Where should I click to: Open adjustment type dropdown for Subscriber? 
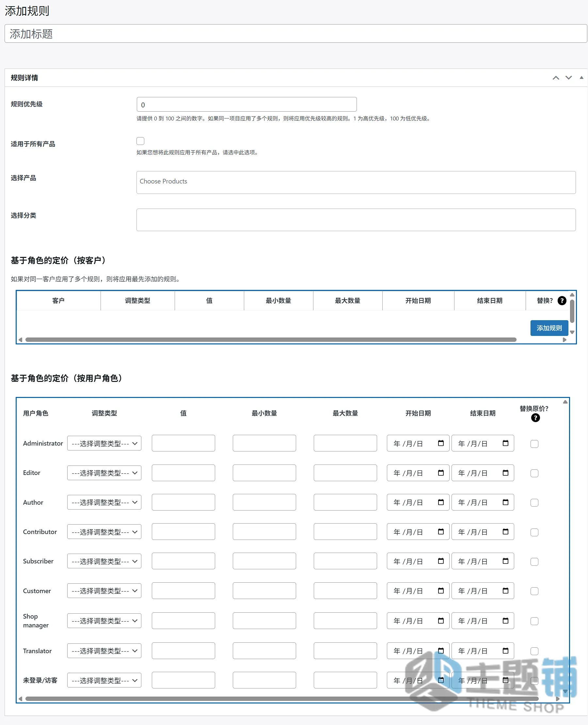[104, 561]
